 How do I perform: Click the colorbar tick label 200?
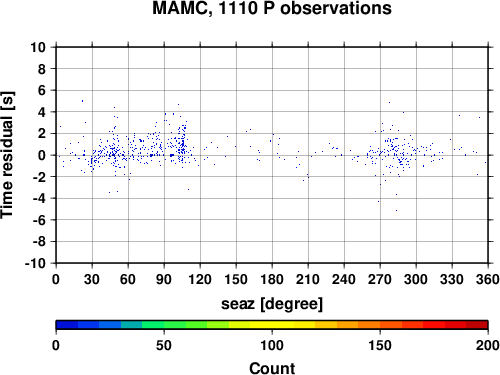click(488, 345)
